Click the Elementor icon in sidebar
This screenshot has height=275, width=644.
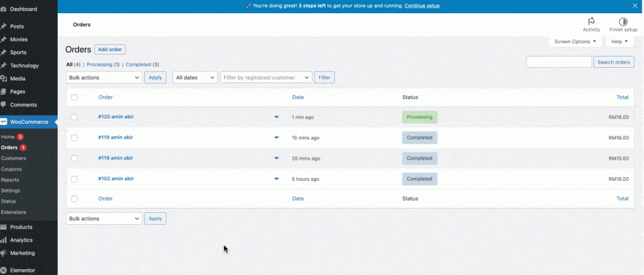coord(4,271)
